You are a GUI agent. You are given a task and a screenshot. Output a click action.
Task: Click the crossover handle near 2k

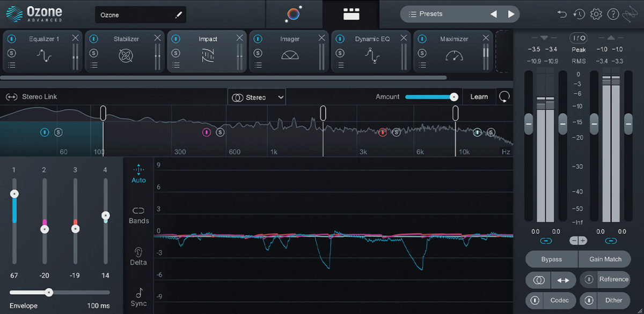pos(323,113)
